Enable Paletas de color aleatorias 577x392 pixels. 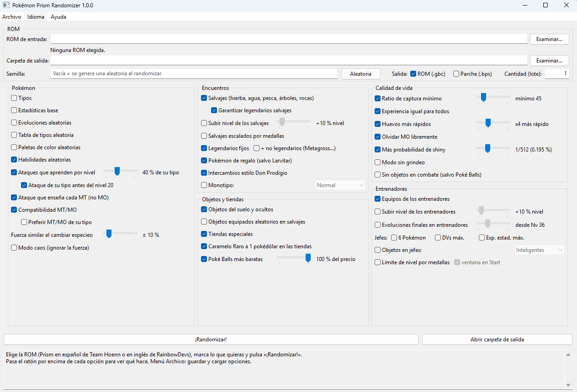click(14, 147)
